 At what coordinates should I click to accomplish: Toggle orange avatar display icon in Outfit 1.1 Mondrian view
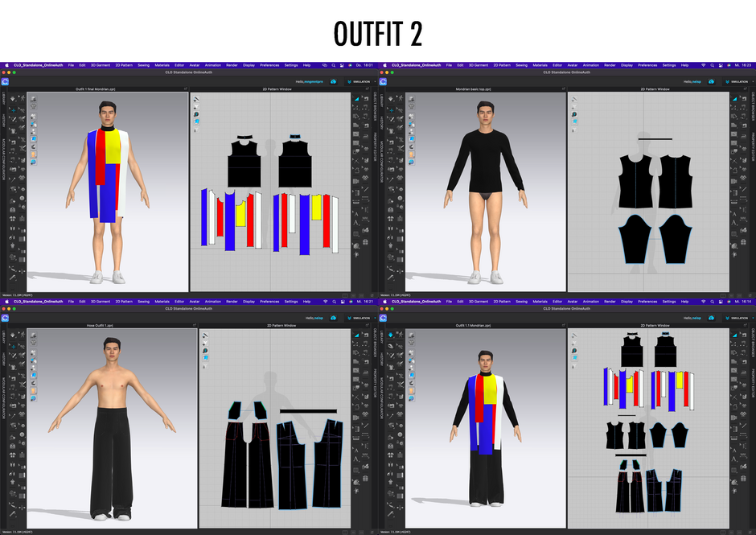pyautogui.click(x=411, y=391)
